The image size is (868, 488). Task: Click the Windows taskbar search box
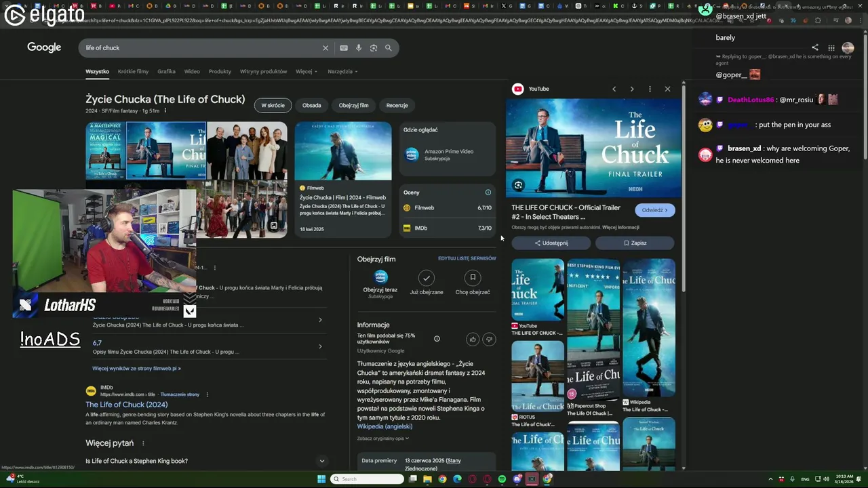click(x=367, y=479)
